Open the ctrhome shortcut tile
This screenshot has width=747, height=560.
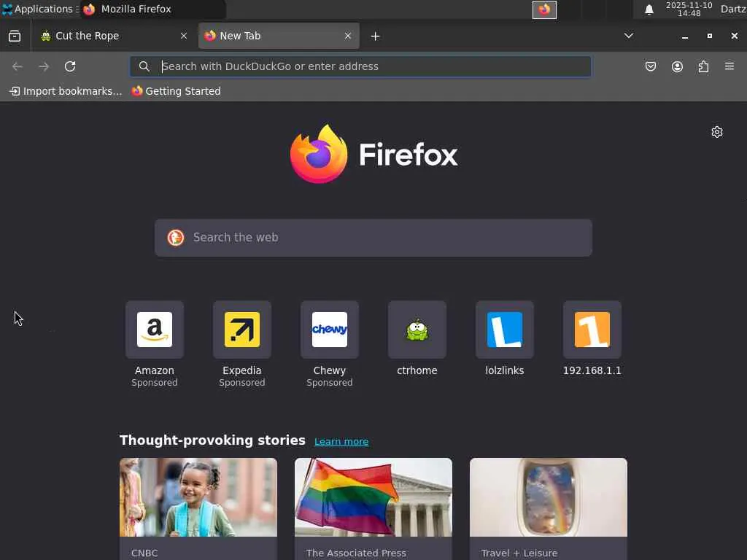coord(417,330)
